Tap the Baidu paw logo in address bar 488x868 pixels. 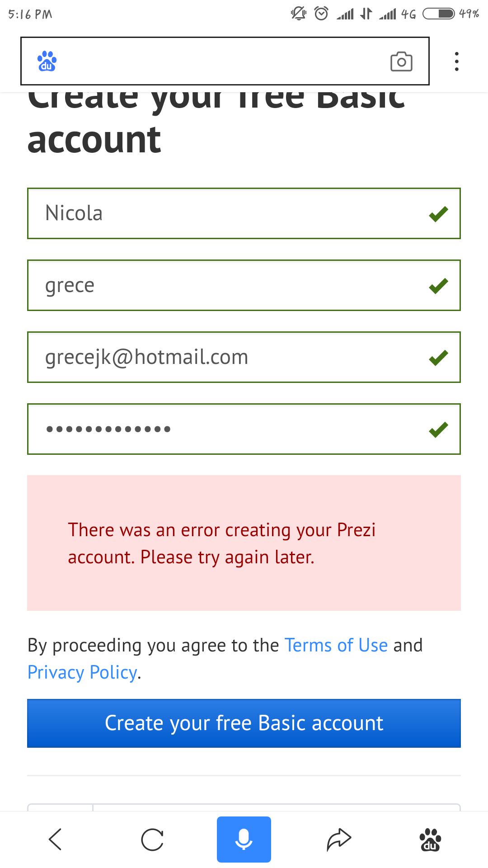47,61
